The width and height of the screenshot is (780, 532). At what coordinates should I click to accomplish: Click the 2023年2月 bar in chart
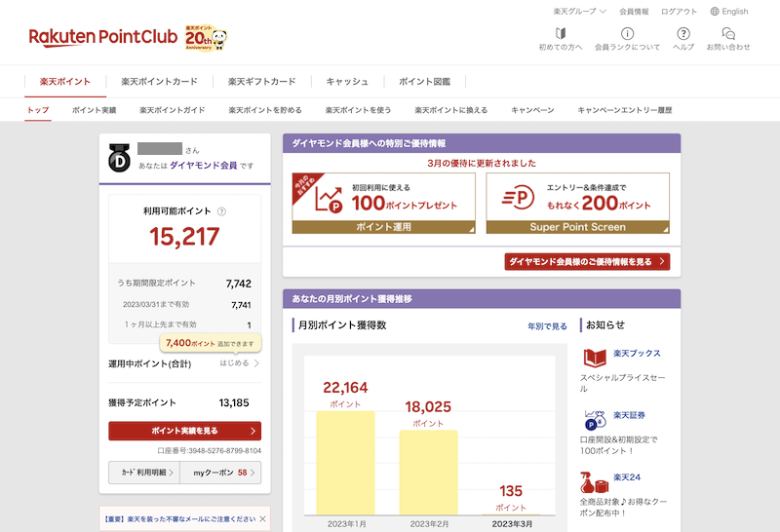pyautogui.click(x=428, y=473)
